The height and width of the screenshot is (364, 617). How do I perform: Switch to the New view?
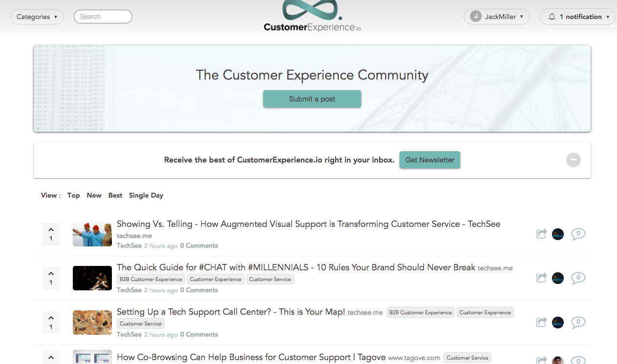click(x=94, y=195)
